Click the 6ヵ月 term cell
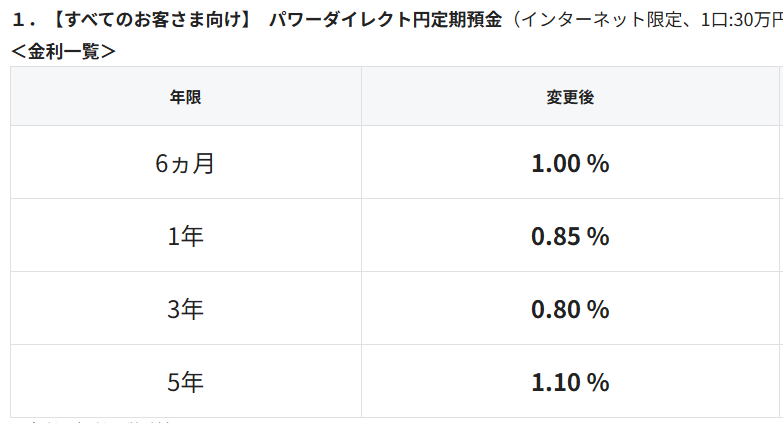This screenshot has height=423, width=783. tap(186, 163)
